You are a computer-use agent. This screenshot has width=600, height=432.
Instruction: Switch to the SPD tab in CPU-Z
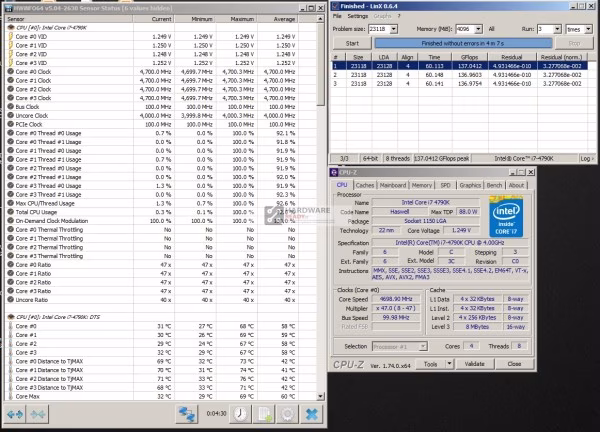[445, 185]
